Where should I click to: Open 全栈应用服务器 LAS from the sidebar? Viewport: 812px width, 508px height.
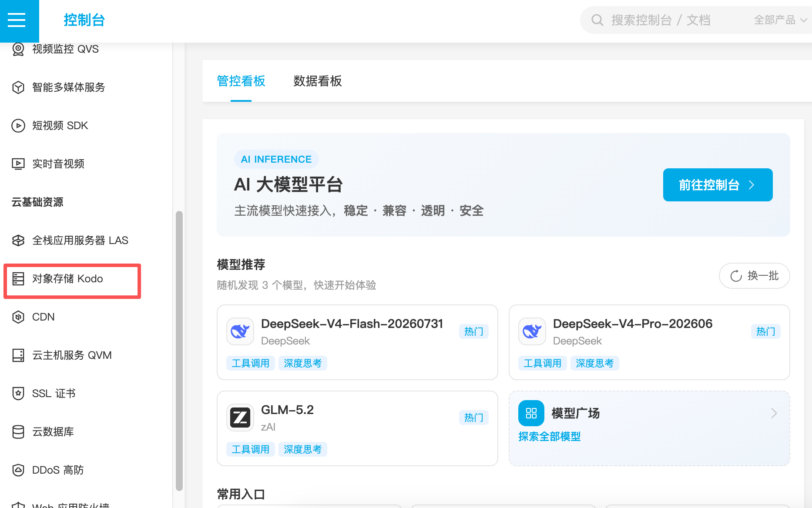click(x=80, y=241)
